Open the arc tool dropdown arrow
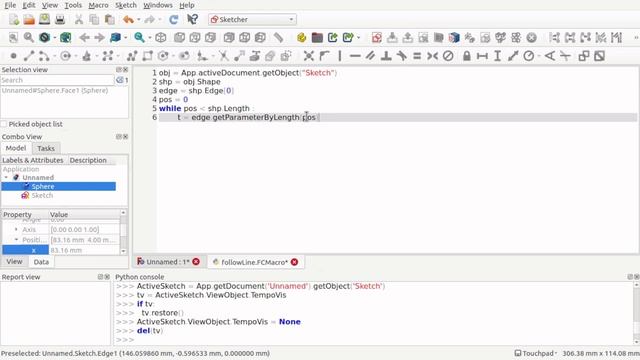Screen dimensions: 640x360 click(55, 56)
